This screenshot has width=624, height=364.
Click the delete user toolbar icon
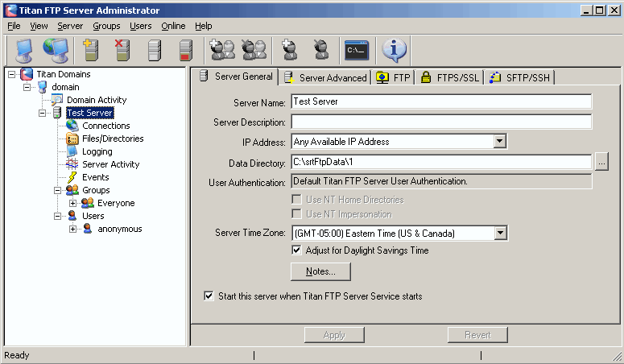point(320,50)
